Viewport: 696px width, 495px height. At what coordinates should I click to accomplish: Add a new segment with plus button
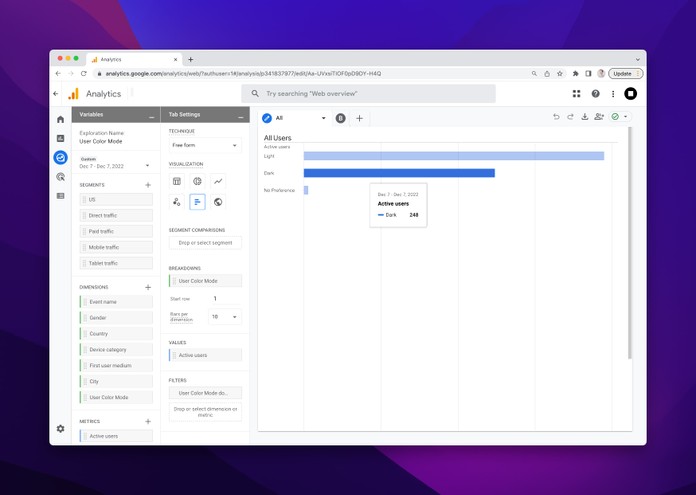coord(148,185)
